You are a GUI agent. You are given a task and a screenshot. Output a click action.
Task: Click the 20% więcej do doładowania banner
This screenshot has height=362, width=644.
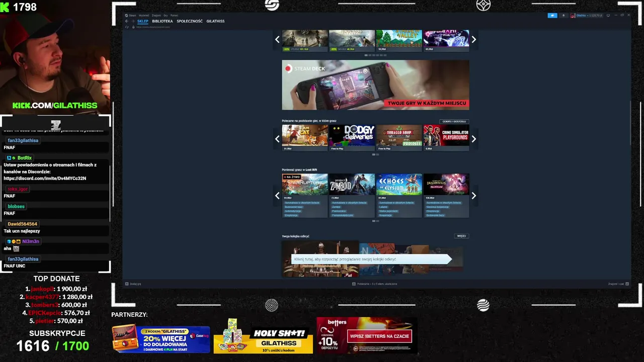click(x=161, y=339)
